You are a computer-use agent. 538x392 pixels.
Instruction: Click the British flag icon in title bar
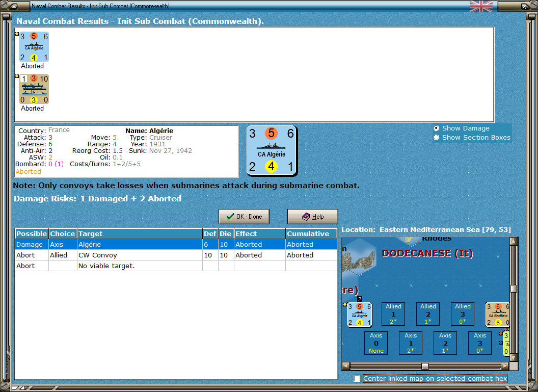481,6
